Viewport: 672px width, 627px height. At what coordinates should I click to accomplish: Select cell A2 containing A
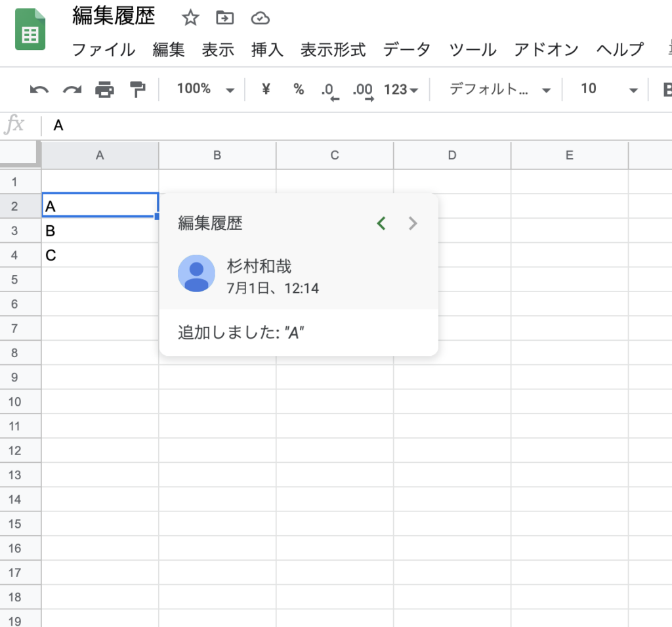coord(100,206)
